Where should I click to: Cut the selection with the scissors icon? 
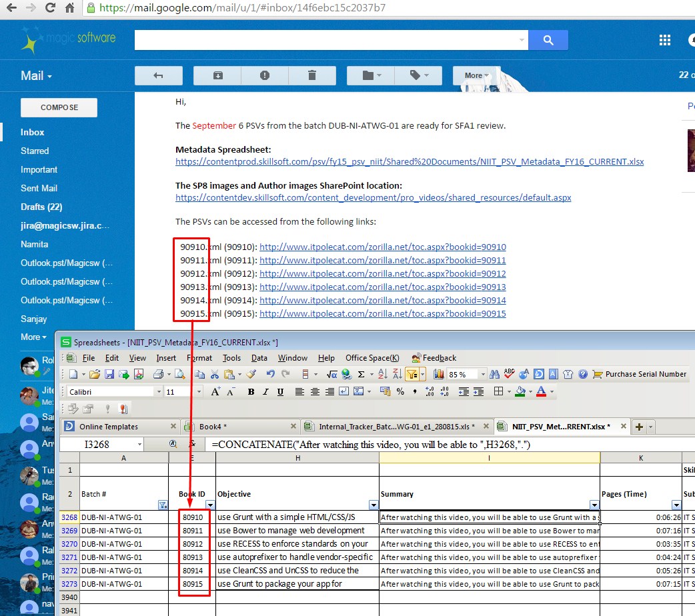tap(215, 375)
